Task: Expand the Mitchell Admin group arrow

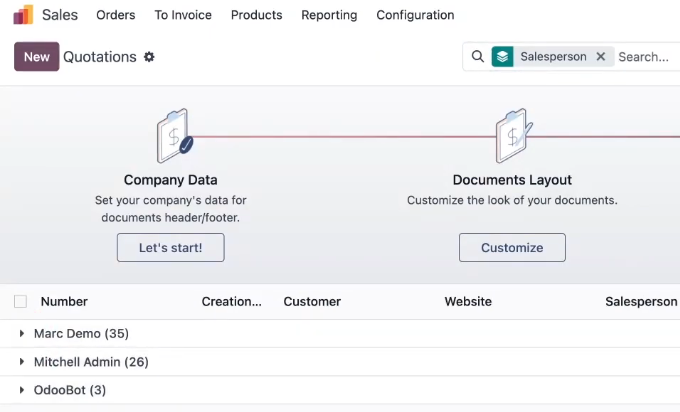Action: 22,362
